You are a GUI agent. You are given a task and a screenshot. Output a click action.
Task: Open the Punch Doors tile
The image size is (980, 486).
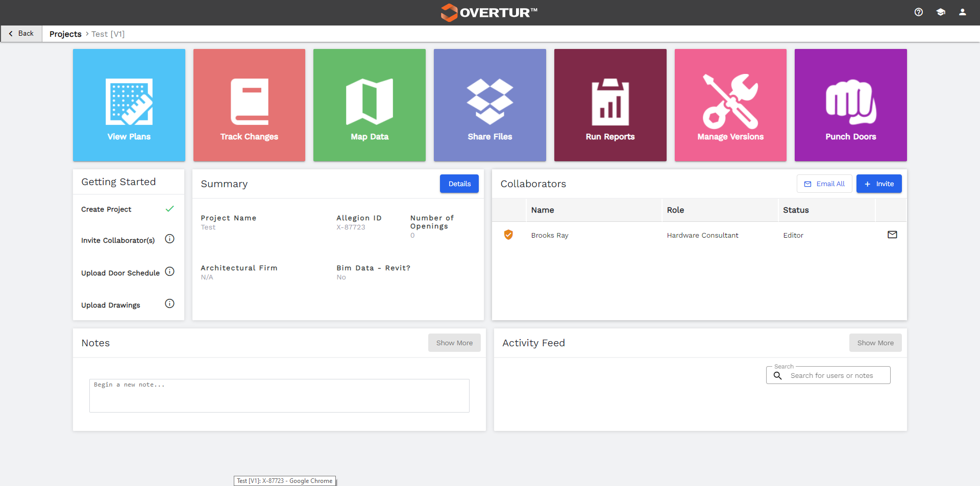coord(851,105)
